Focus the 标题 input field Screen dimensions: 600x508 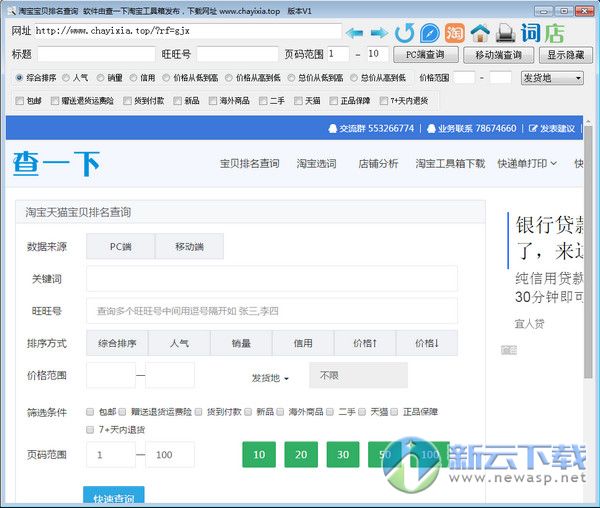tap(96, 54)
